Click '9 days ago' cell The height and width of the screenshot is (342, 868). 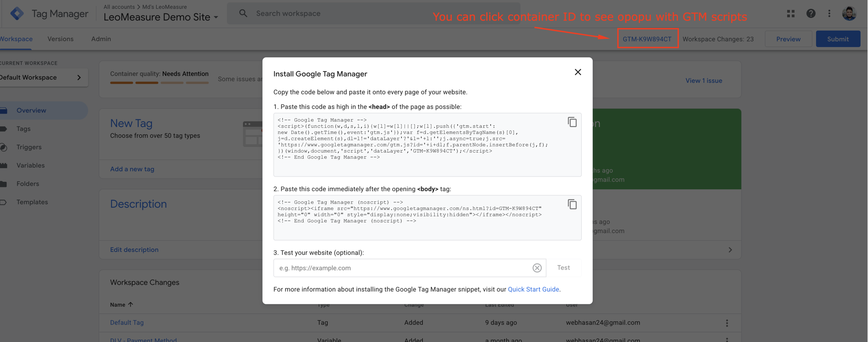tap(501, 323)
